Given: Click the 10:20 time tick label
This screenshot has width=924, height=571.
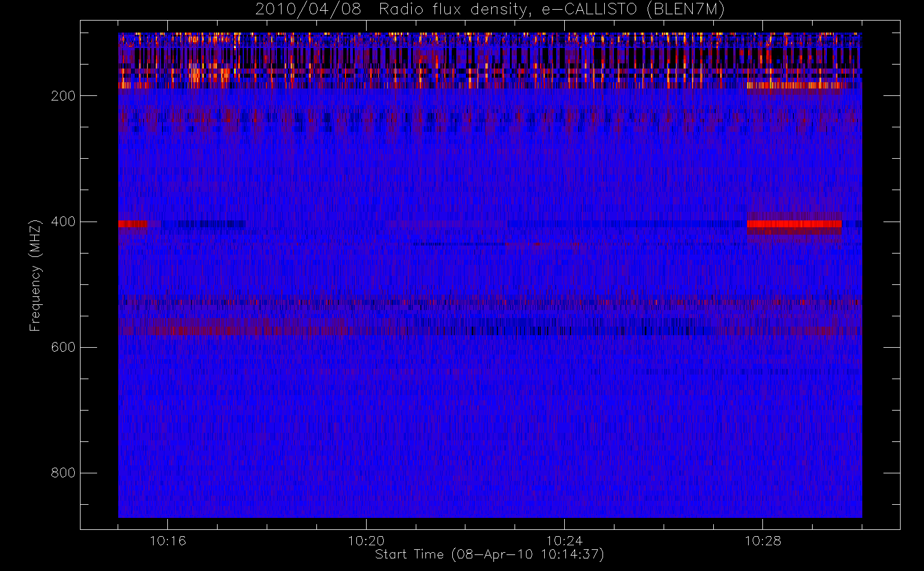Looking at the screenshot, I should click(366, 541).
